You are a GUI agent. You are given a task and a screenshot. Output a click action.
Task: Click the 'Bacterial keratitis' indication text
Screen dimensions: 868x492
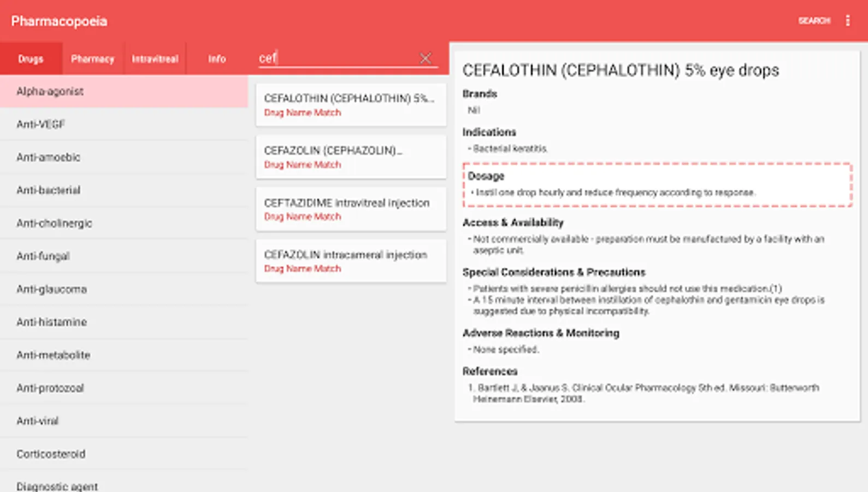(510, 149)
